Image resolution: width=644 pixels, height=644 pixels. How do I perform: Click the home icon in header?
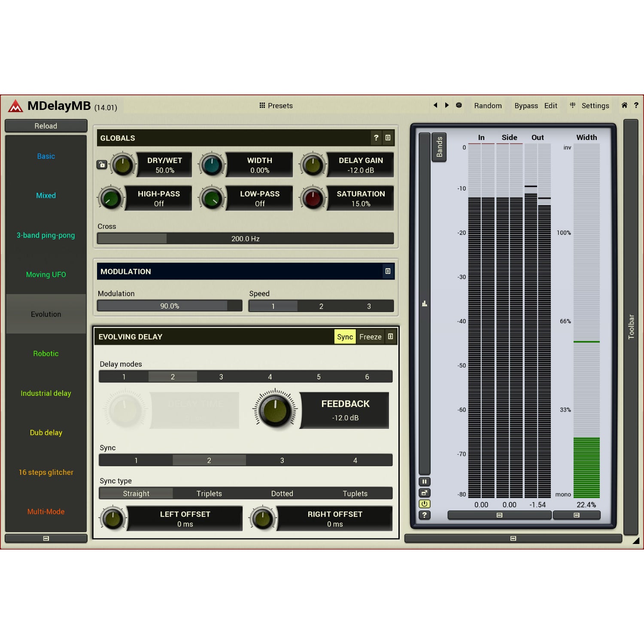(624, 105)
